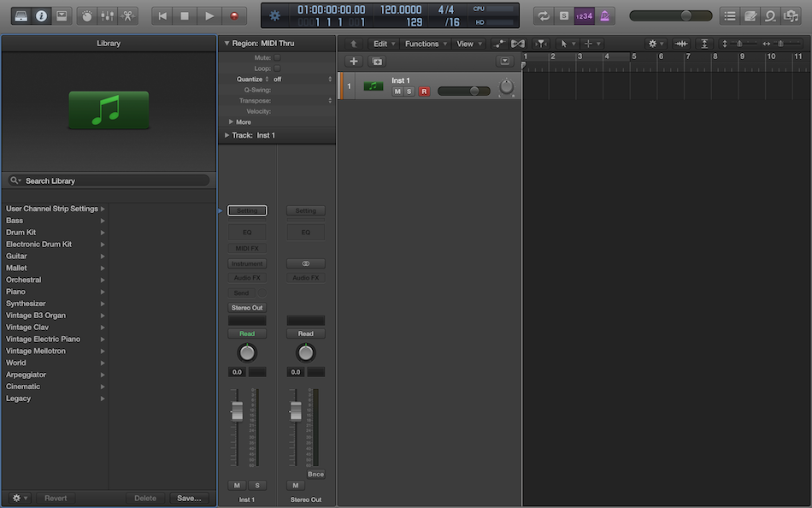Image resolution: width=812 pixels, height=508 pixels.
Task: Adjust the master volume slider
Action: 671,15
